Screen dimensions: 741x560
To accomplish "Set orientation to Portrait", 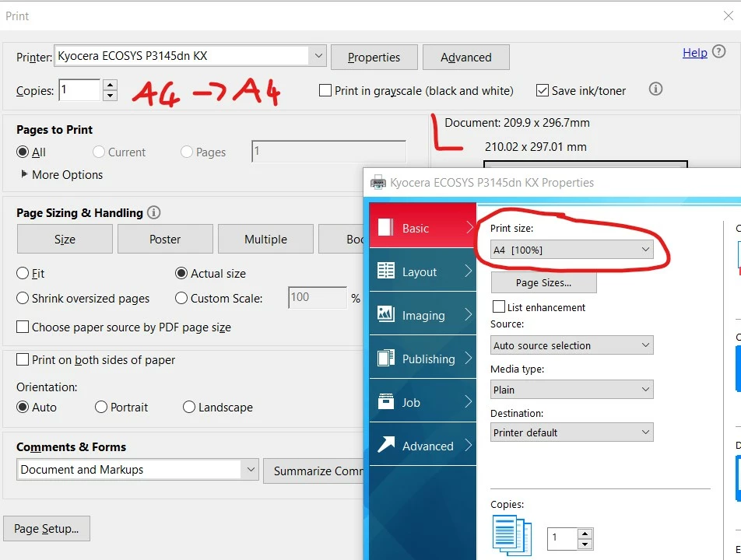I will 100,407.
